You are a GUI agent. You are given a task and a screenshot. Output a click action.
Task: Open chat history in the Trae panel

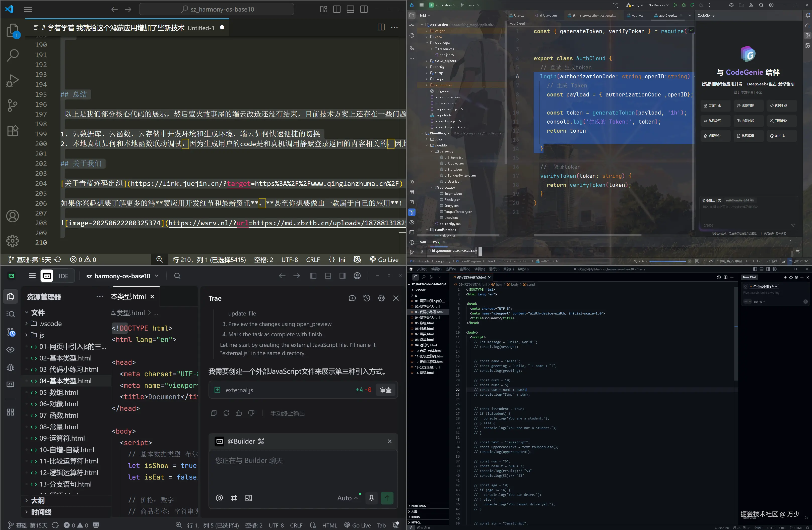click(x=367, y=298)
